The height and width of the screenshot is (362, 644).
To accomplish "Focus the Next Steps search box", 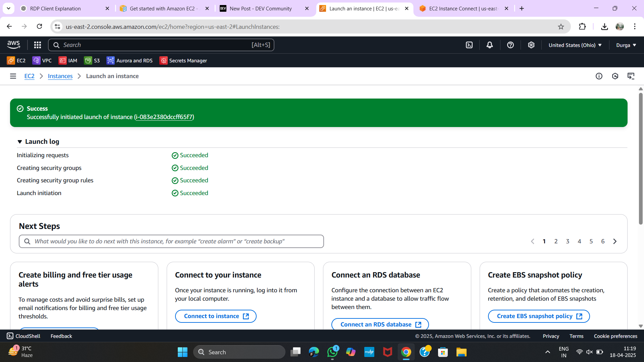I will pyautogui.click(x=171, y=241).
